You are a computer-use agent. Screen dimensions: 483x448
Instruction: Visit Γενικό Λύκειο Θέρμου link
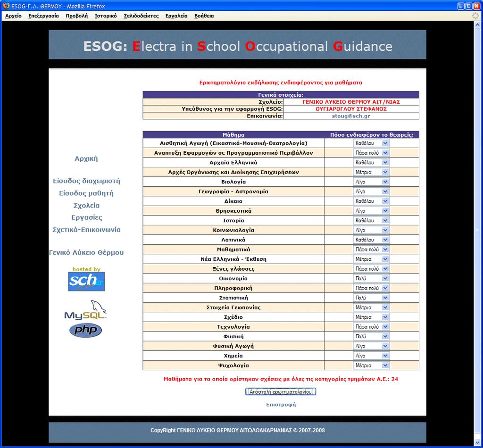pos(86,252)
